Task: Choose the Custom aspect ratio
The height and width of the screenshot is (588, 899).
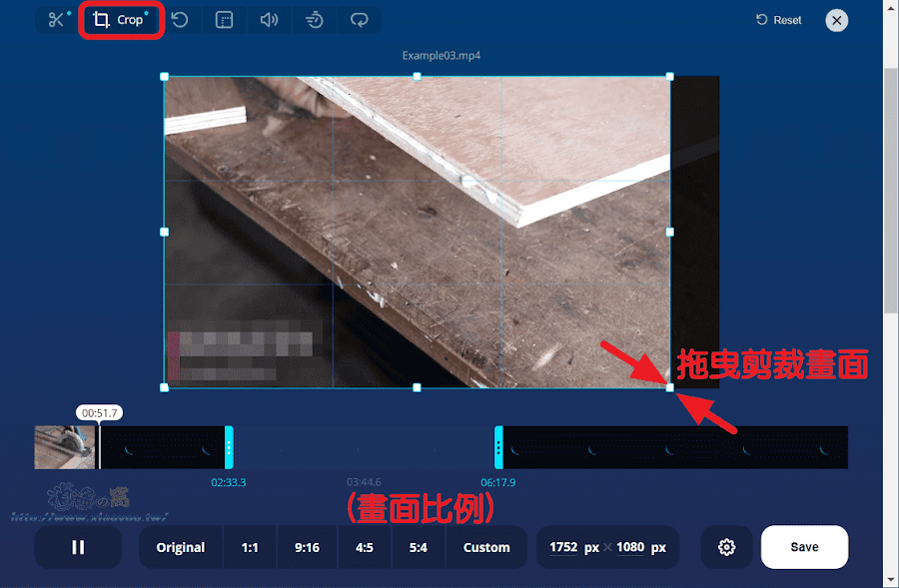Action: tap(486, 547)
